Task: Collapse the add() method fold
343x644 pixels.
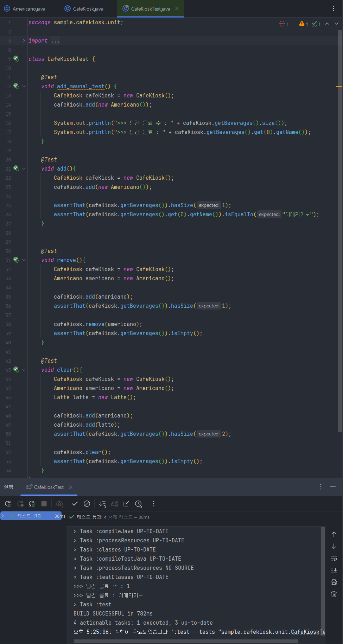Action: pos(24,168)
